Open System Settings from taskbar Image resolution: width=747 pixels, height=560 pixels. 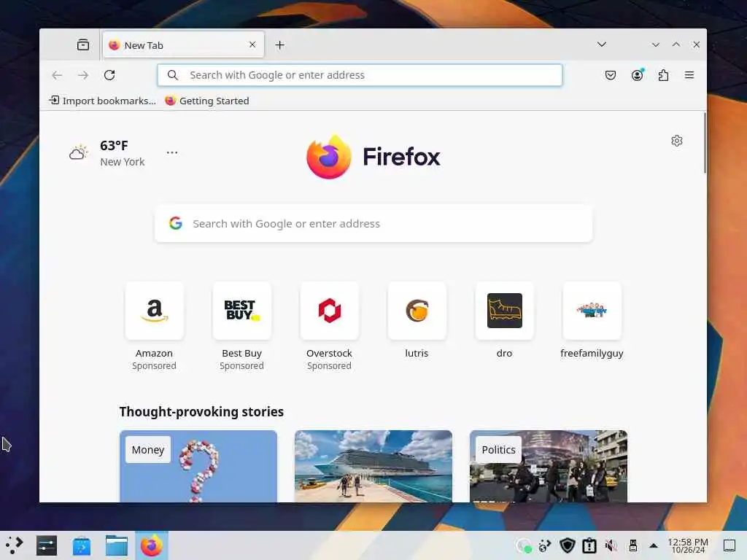[47, 545]
